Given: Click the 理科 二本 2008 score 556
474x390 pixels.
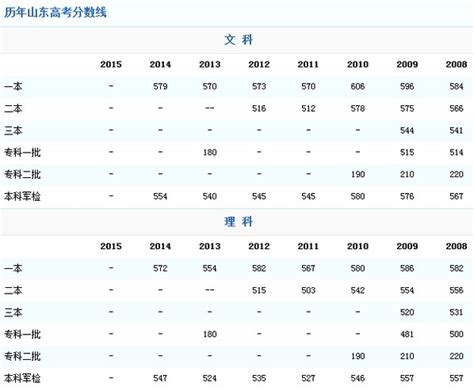Looking at the screenshot, I should point(456,290).
